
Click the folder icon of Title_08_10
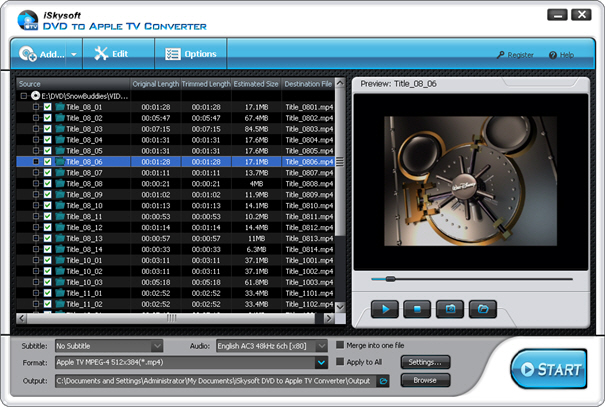59,205
